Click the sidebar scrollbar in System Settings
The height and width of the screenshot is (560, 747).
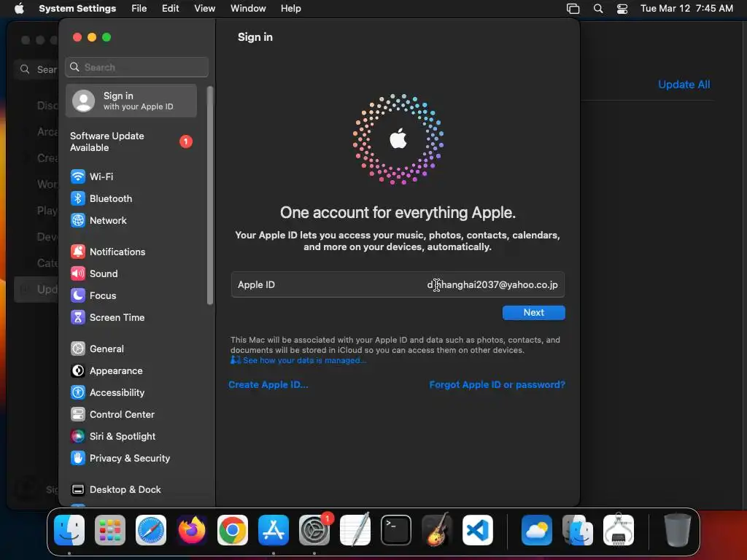209,195
